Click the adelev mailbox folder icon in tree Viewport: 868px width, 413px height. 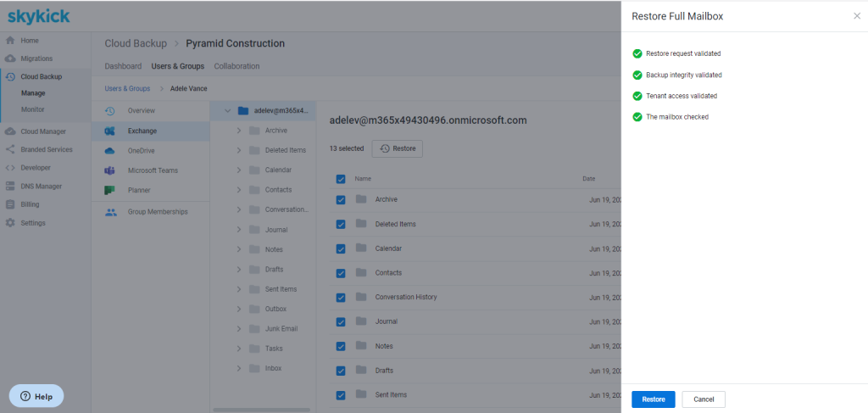242,111
